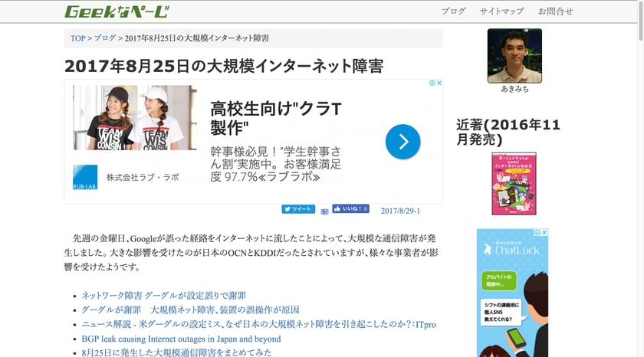Click the author profile photo あきみち
Screen dimensions: 644x357
(x=514, y=56)
